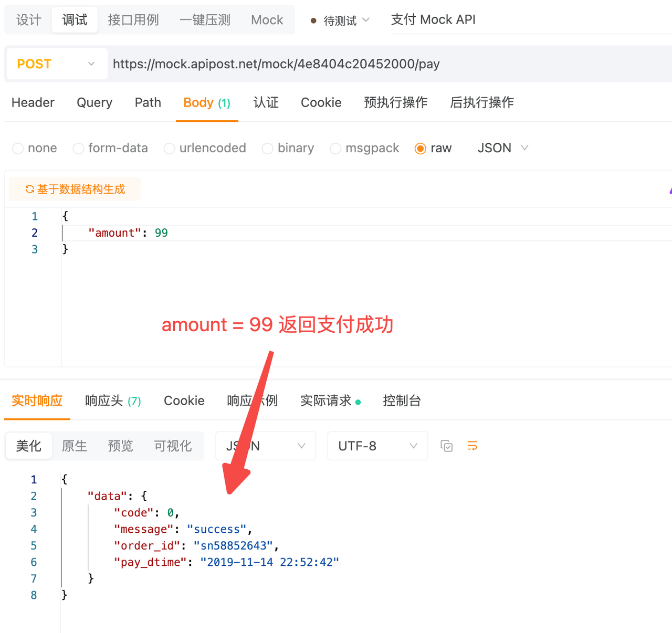This screenshot has width=672, height=633.
Task: Click the request URL input field
Action: [388, 64]
